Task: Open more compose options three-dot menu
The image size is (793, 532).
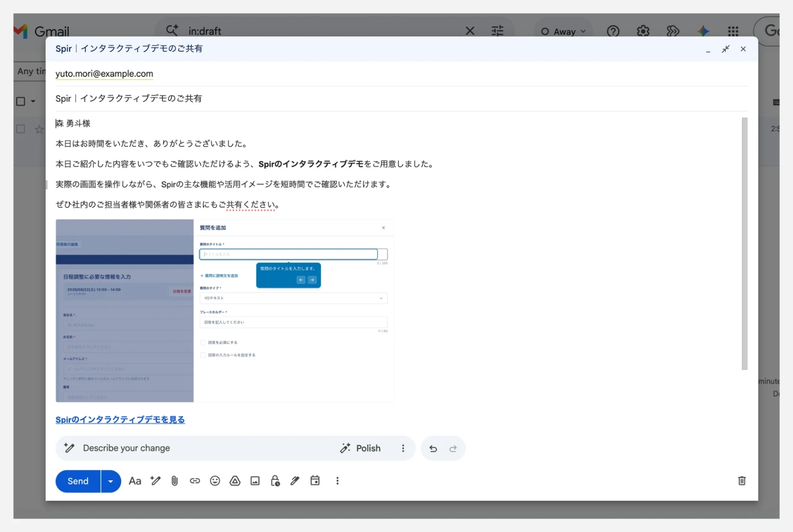Action: [x=337, y=481]
